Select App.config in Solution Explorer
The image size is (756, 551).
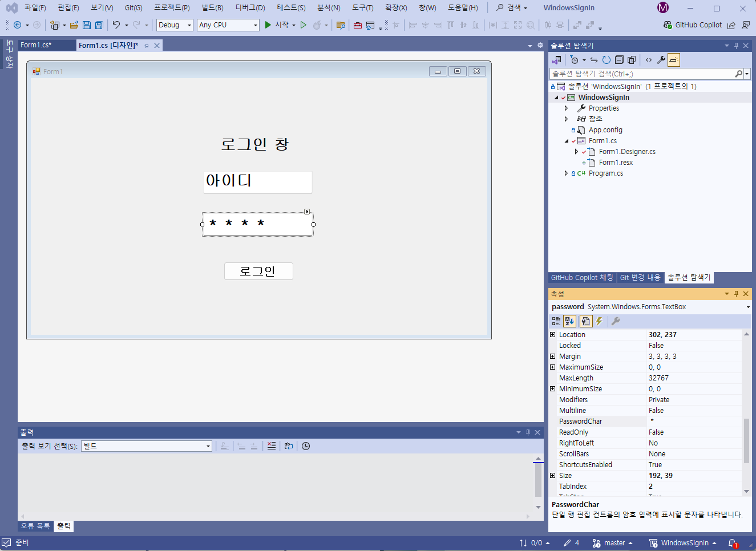pyautogui.click(x=605, y=130)
